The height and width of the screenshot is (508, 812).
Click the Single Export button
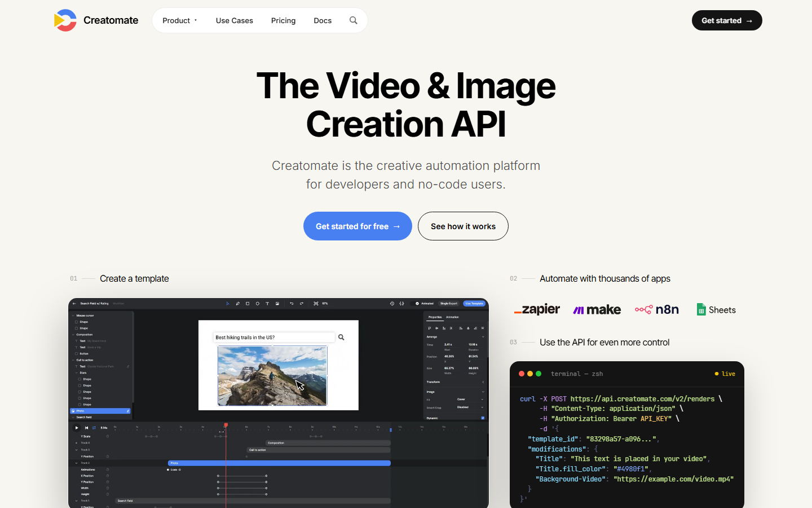[x=449, y=304]
